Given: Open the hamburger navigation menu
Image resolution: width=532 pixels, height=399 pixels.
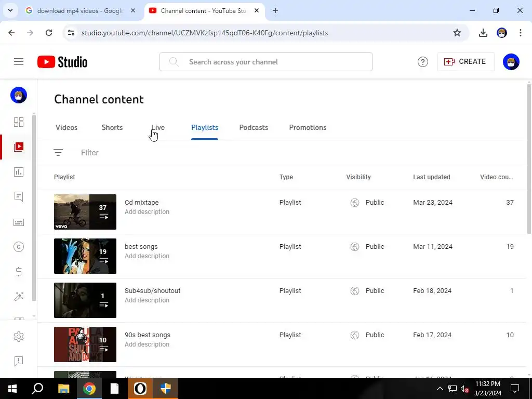Looking at the screenshot, I should [19, 62].
